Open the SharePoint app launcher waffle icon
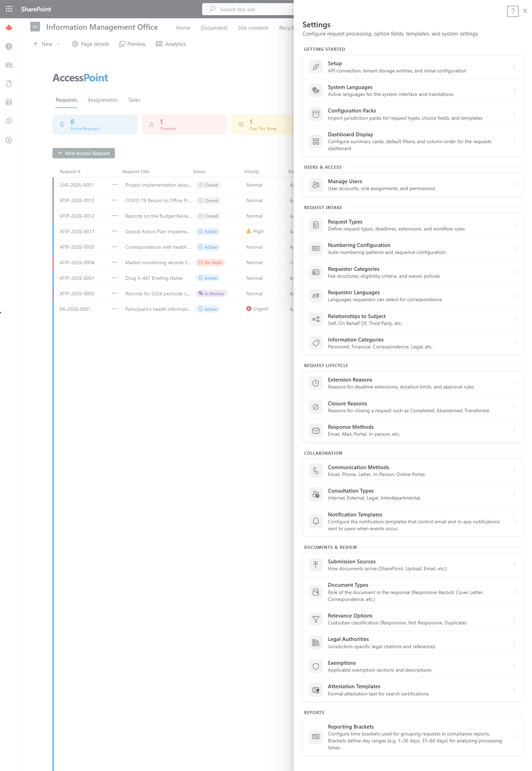 click(9, 9)
